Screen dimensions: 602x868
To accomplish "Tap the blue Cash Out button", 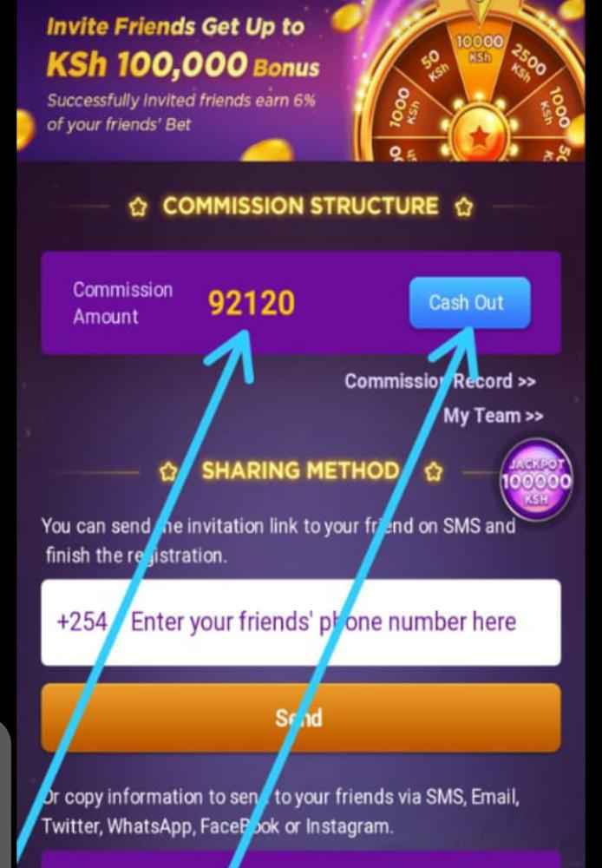I will point(470,302).
